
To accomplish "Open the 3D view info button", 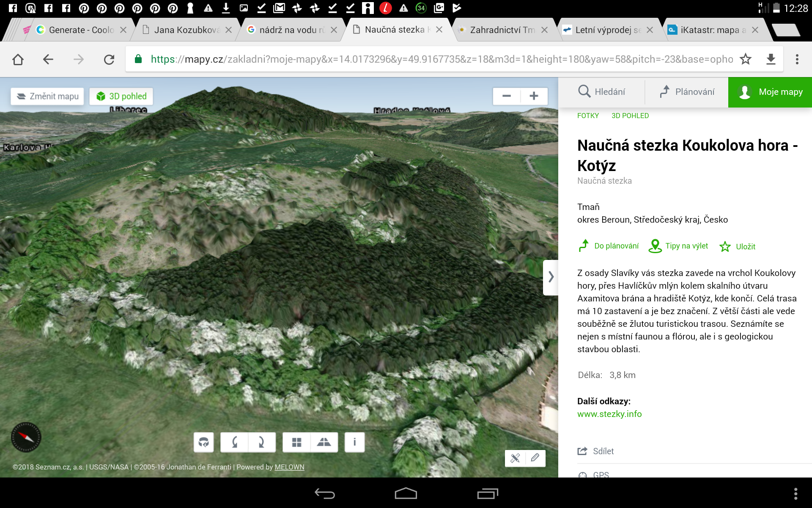I will click(x=354, y=442).
